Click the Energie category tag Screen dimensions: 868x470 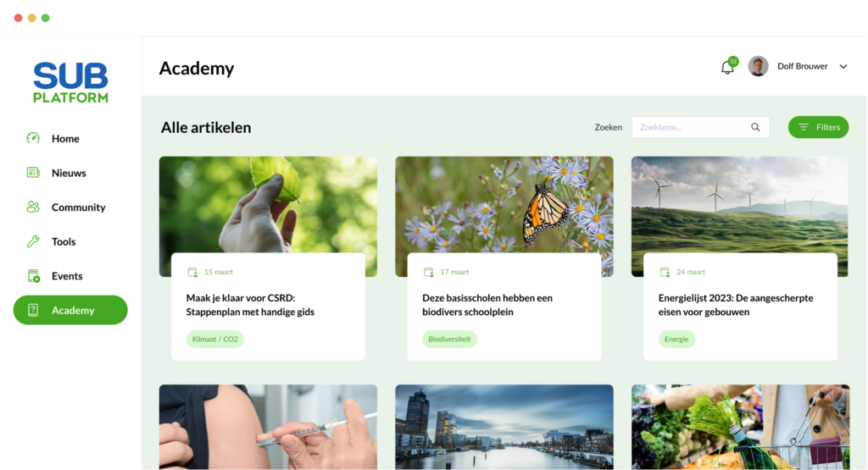pyautogui.click(x=676, y=339)
